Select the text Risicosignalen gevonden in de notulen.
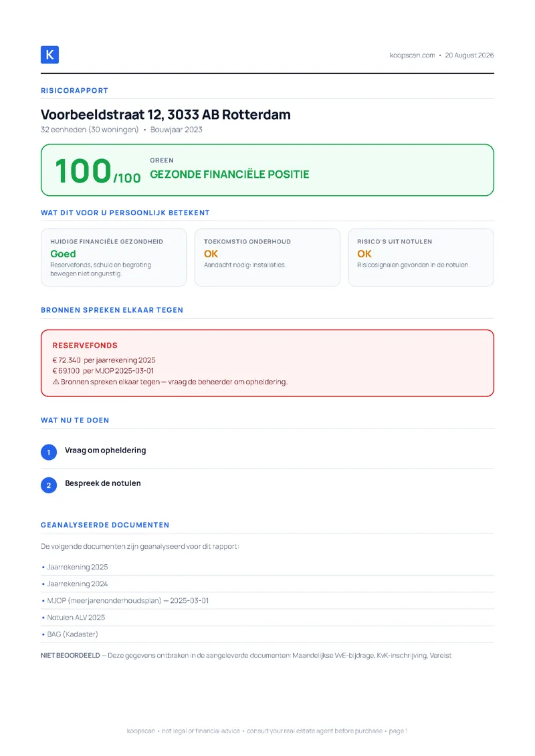535x756 pixels. 413,265
